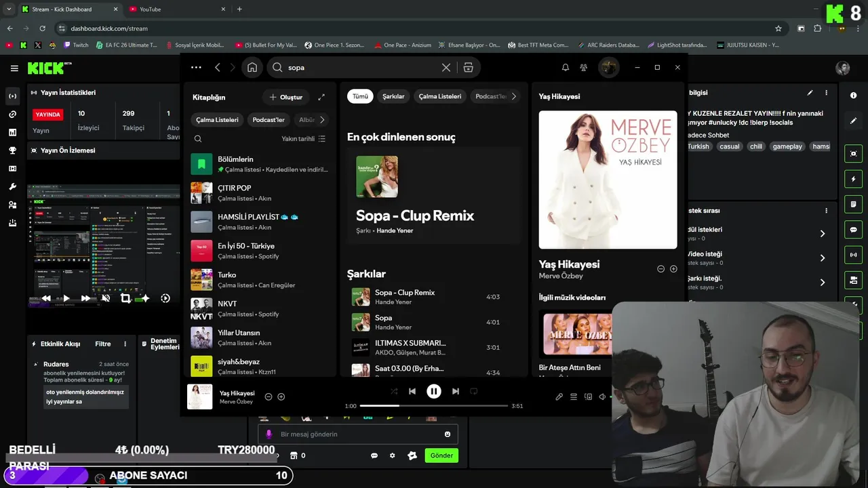The height and width of the screenshot is (488, 868).
Task: Open Spotify notifications bell
Action: [565, 68]
